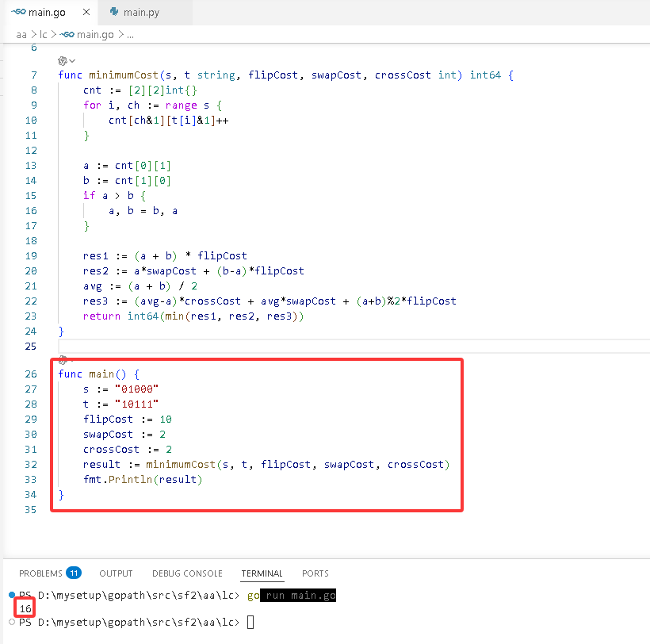Open the Problems panel tab
The image size is (650, 644).
pos(40,573)
